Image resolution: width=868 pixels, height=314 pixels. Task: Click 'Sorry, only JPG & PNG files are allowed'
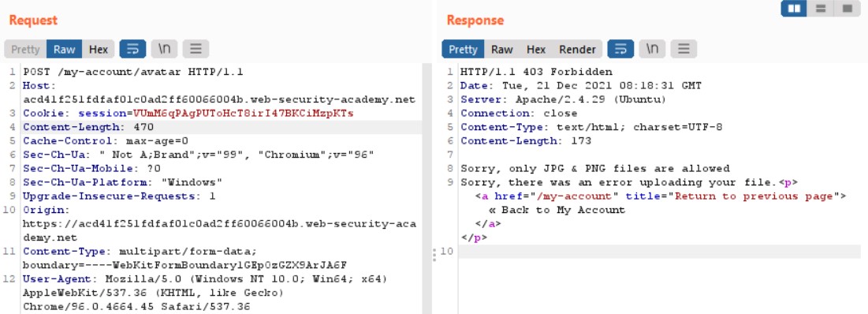(x=595, y=169)
